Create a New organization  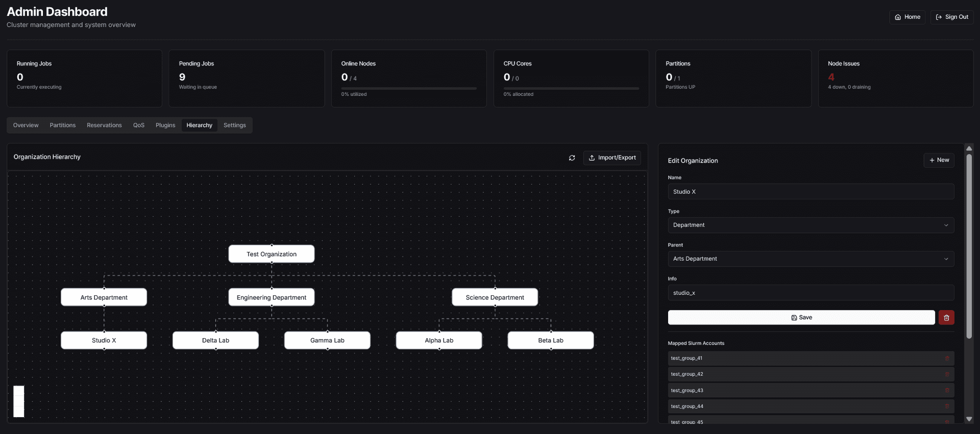pos(939,160)
